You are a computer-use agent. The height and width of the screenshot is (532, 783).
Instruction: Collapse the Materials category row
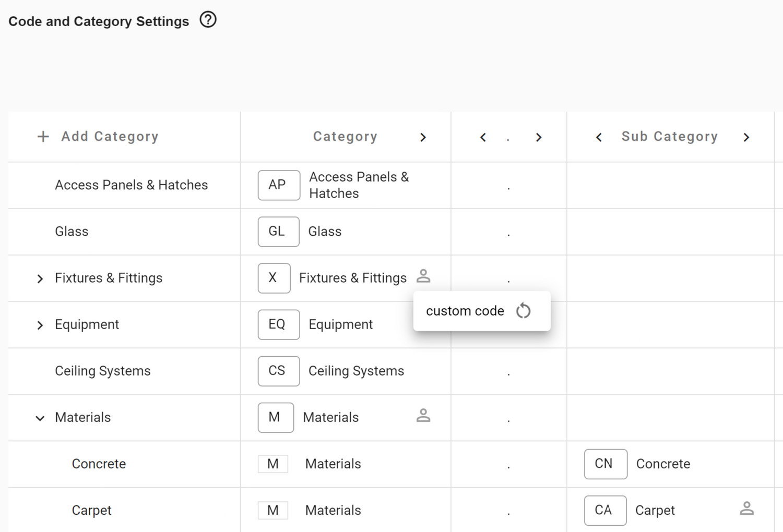pyautogui.click(x=40, y=418)
